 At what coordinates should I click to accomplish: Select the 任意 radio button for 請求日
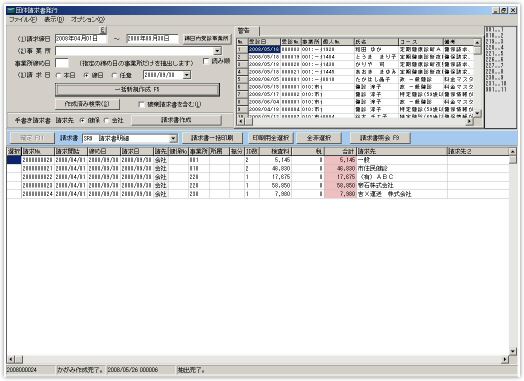(x=114, y=75)
